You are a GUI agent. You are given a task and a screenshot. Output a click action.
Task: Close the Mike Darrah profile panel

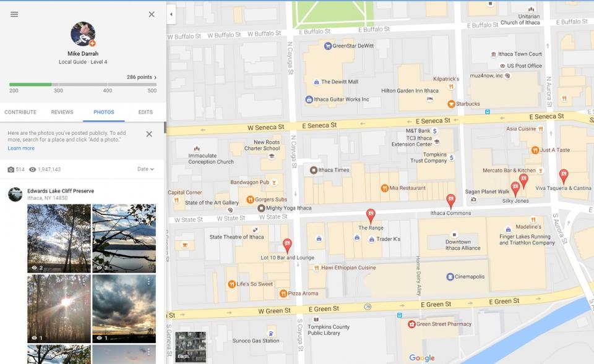(152, 14)
